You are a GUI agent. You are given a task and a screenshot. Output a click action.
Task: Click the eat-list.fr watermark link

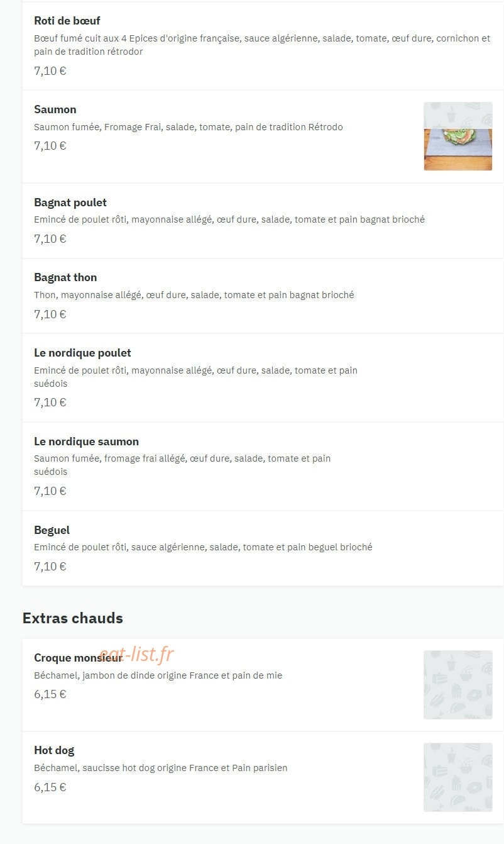coord(136,654)
